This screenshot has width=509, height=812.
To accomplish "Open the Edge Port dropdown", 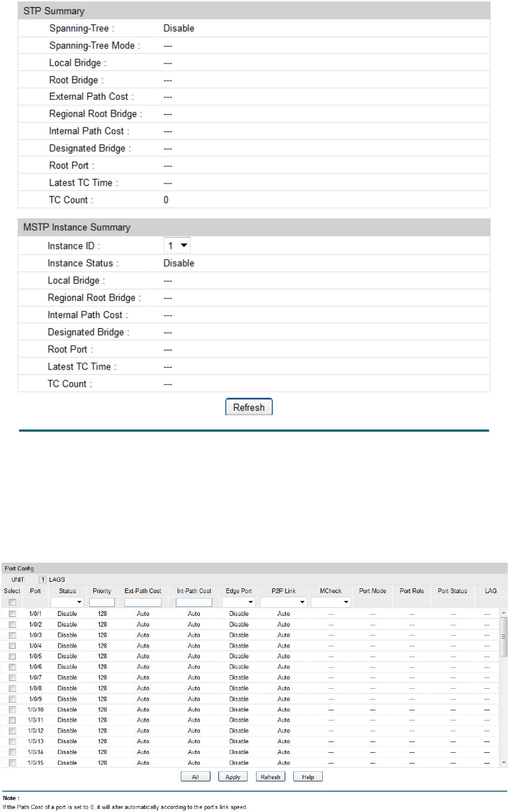I will pos(239,602).
